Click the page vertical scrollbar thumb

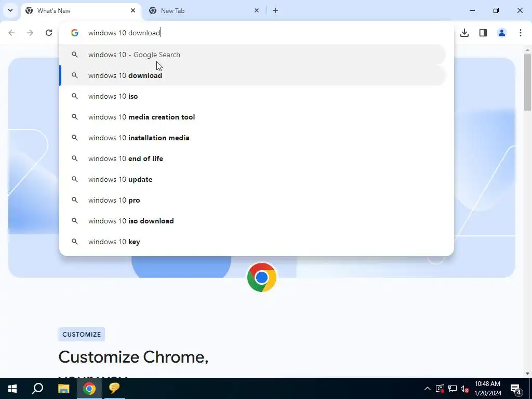(527, 82)
